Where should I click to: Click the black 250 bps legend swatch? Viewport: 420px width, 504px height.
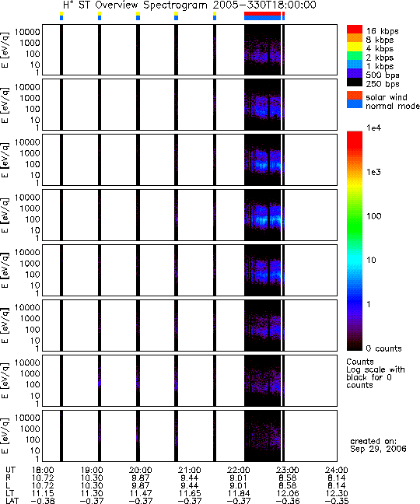click(x=355, y=82)
